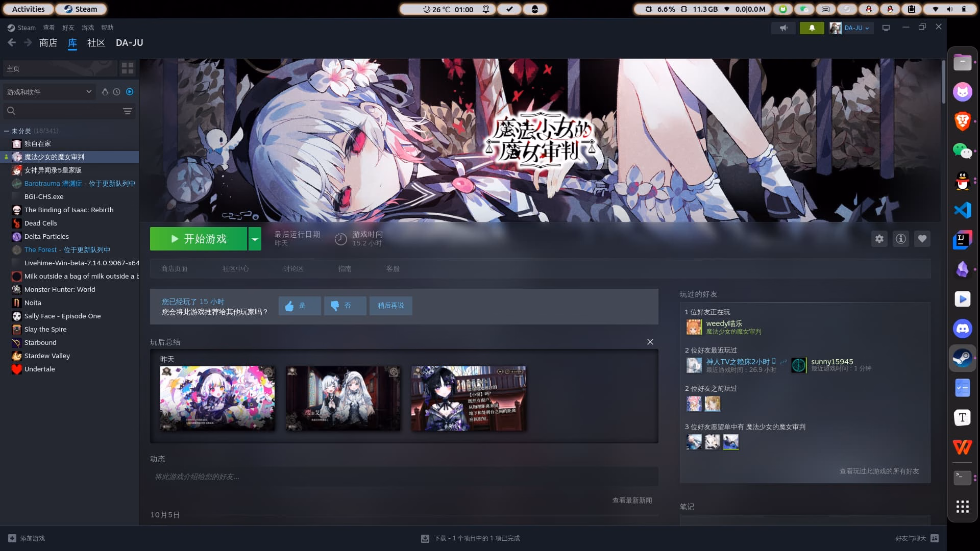The height and width of the screenshot is (551, 980).
Task: Open the 客服 link
Action: (393, 269)
